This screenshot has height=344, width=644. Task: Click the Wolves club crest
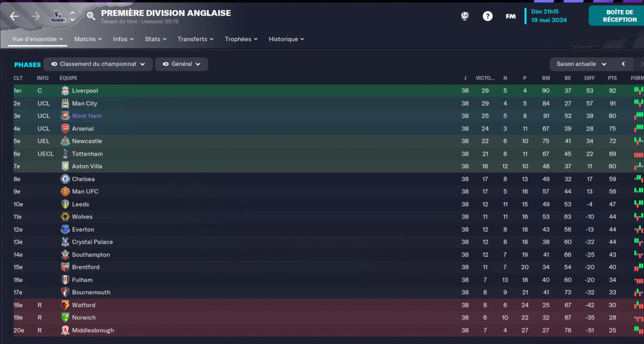pos(65,217)
